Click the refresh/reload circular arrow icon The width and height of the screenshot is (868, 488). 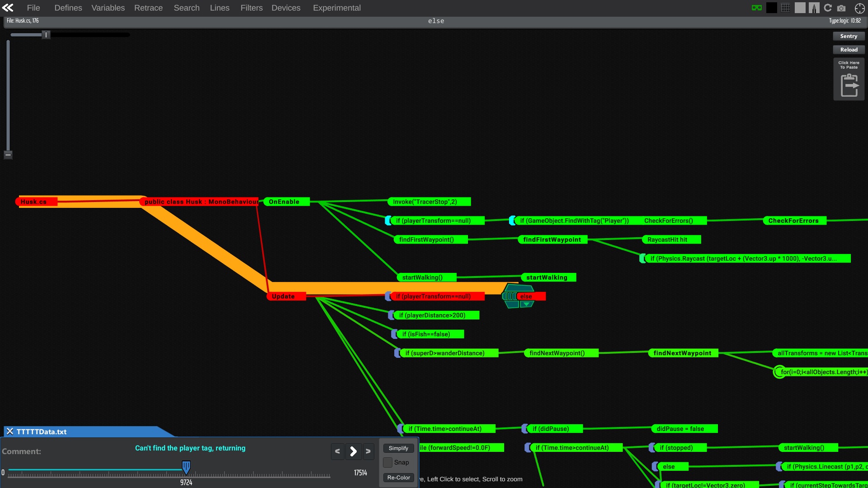click(828, 8)
